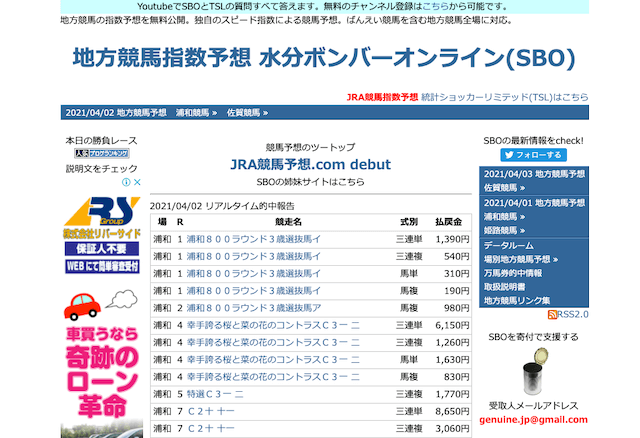640x438 pixels.
Task: Open the こちら YouTube channel registration link
Action: point(435,7)
